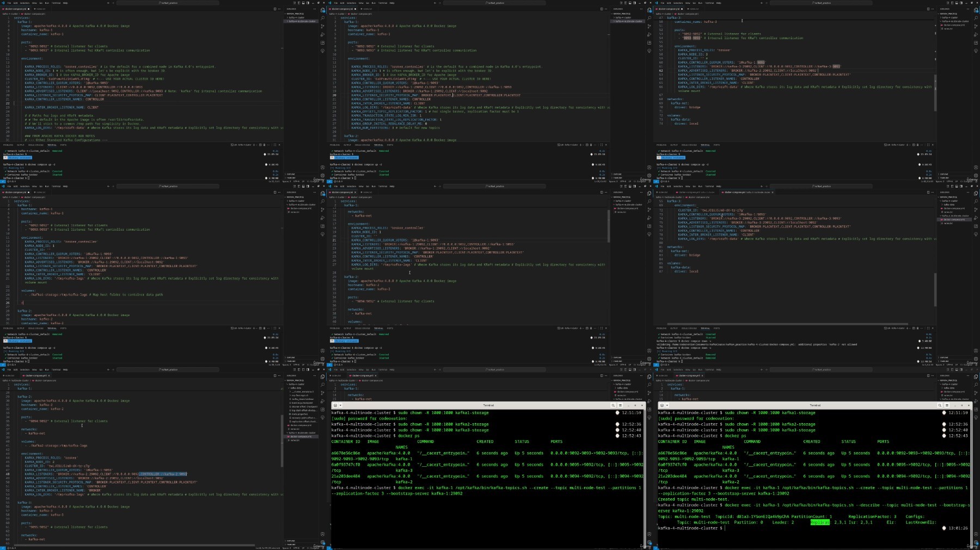Expand OUTLINE section in top-left window's Explorer
The width and height of the screenshot is (980, 550).
(291, 174)
